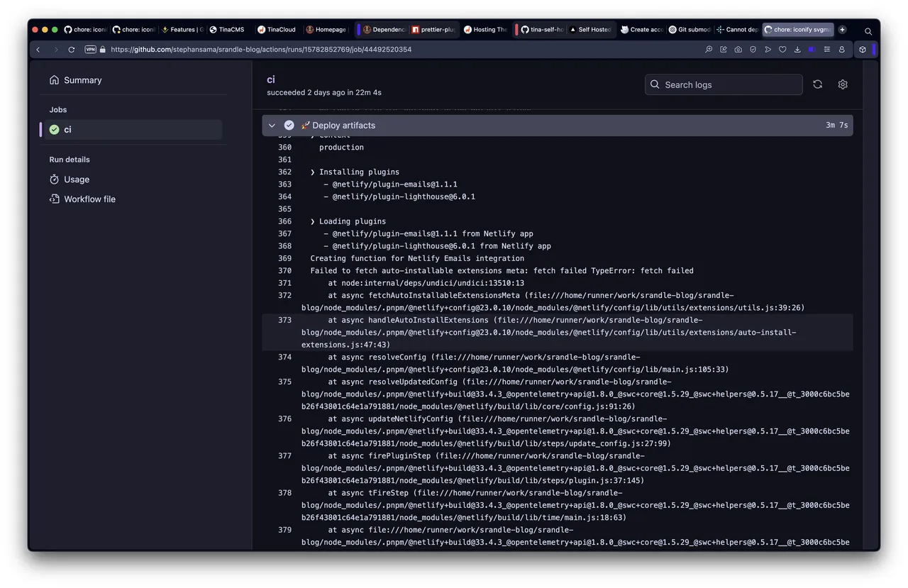Click the Deploy artifacts step header

tap(557, 126)
